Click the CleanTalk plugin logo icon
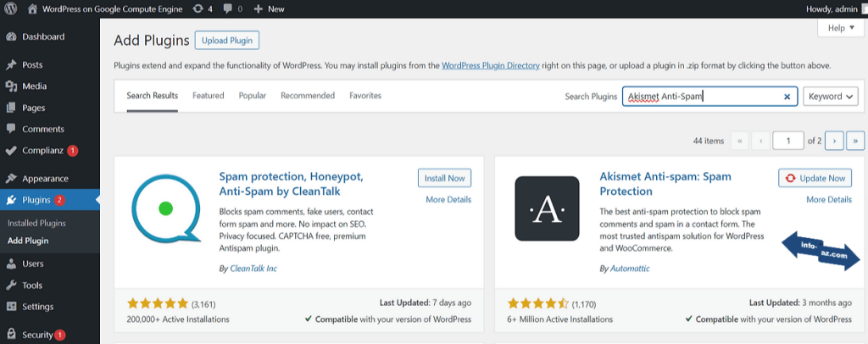868x344 pixels. 166,208
